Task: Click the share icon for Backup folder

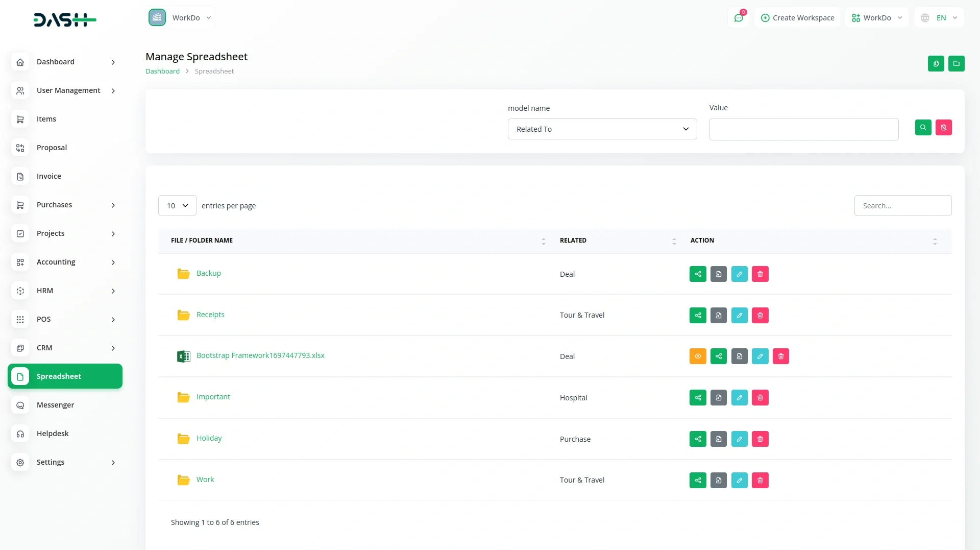Action: click(698, 274)
